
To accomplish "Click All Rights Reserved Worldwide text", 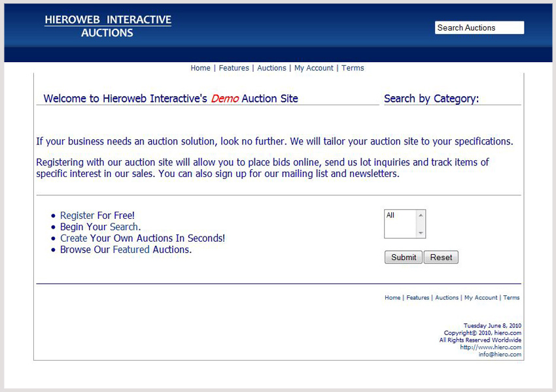I will (481, 340).
